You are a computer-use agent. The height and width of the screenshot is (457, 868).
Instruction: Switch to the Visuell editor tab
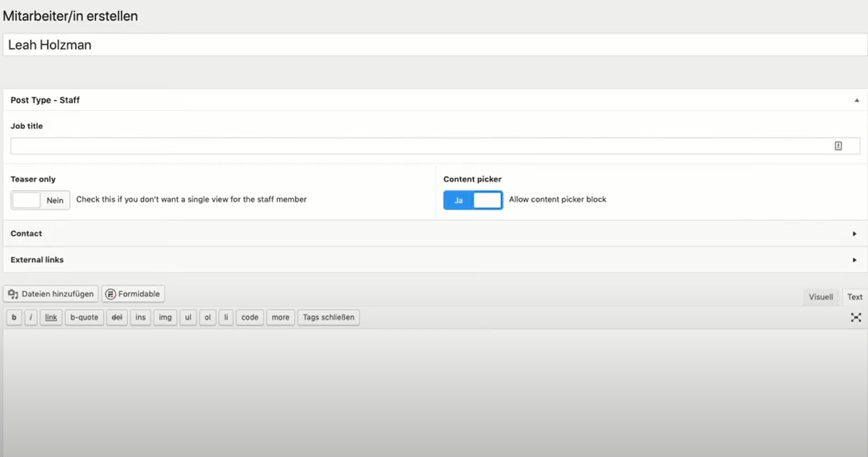click(821, 297)
